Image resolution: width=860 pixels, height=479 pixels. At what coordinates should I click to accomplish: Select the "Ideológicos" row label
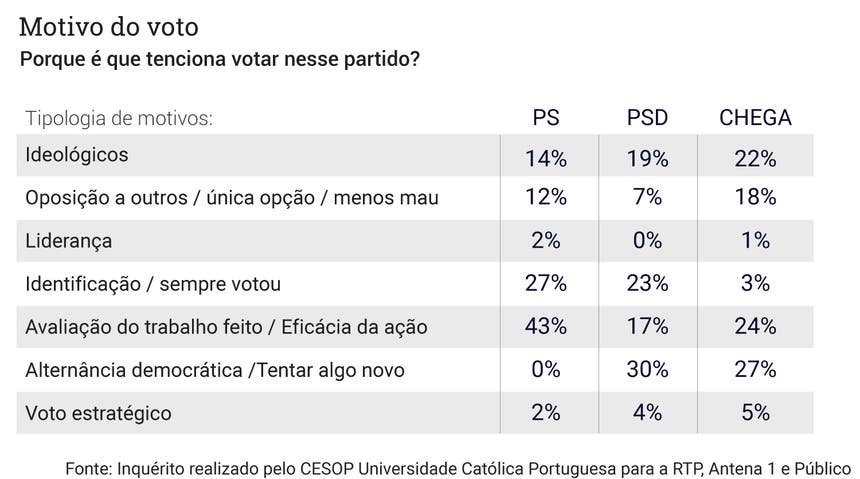click(x=77, y=156)
